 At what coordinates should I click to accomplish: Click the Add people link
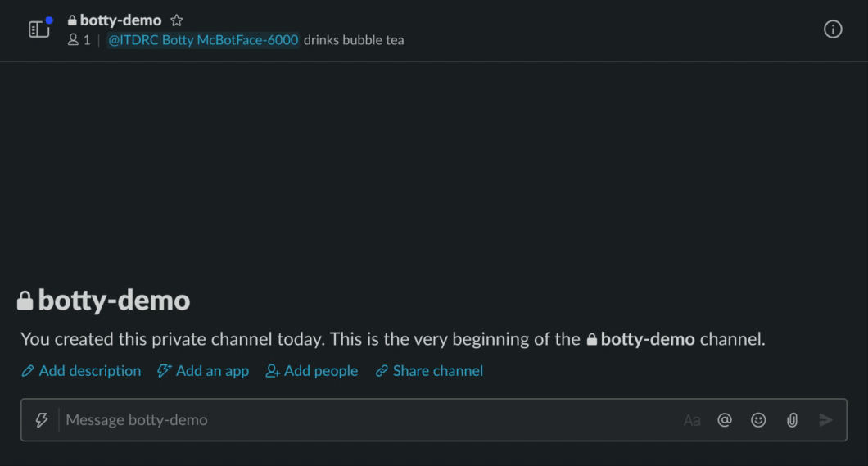click(x=312, y=371)
